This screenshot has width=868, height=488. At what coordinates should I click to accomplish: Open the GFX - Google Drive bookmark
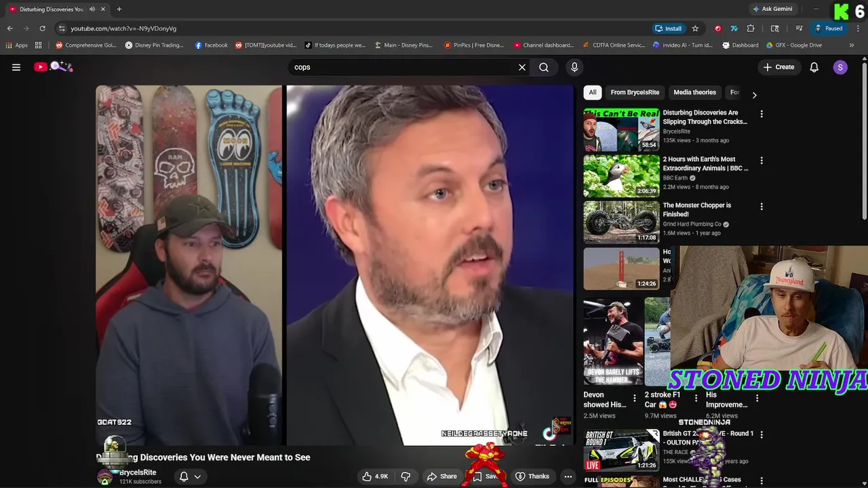pyautogui.click(x=793, y=45)
